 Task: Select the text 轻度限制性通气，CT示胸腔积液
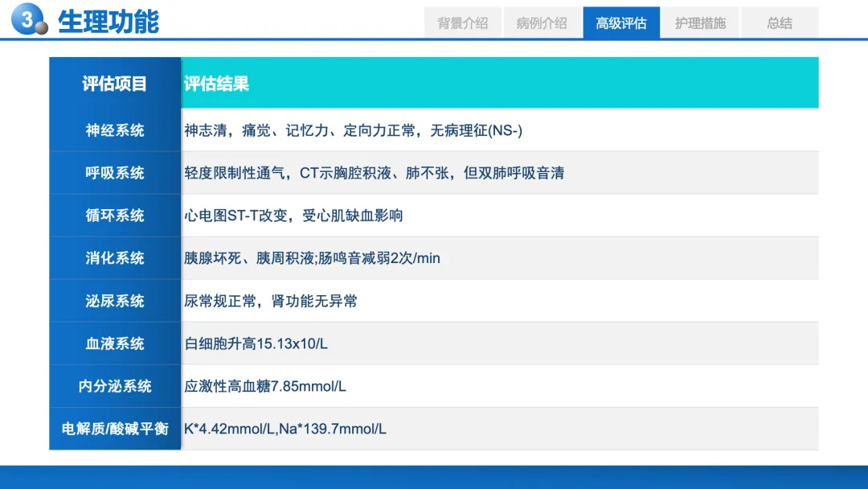[x=287, y=174]
